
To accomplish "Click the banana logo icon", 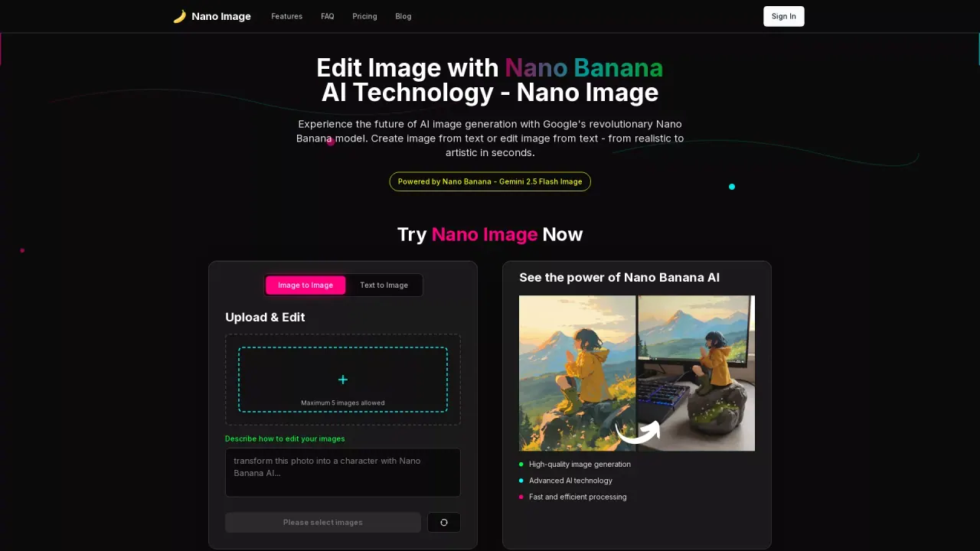I will pyautogui.click(x=180, y=16).
